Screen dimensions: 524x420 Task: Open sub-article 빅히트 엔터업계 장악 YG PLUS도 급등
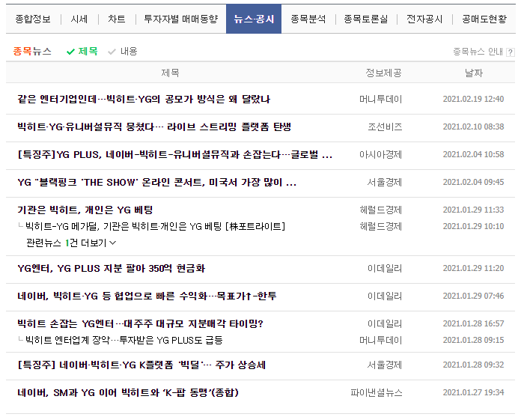[x=124, y=341]
